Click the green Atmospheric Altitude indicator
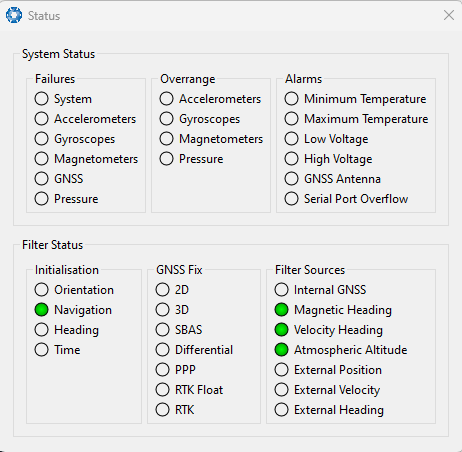The width and height of the screenshot is (462, 452). (x=281, y=350)
